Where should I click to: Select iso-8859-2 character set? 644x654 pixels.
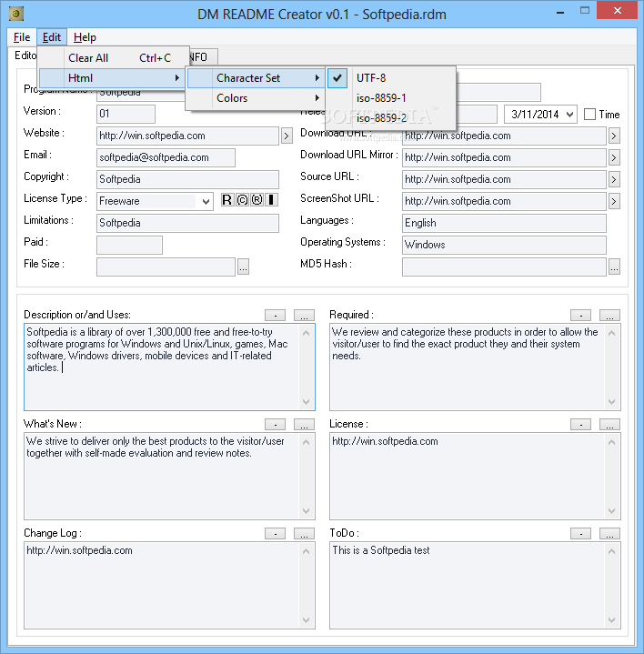[391, 118]
